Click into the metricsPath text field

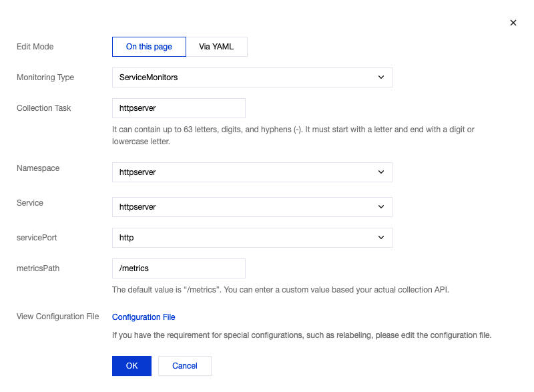tap(178, 268)
